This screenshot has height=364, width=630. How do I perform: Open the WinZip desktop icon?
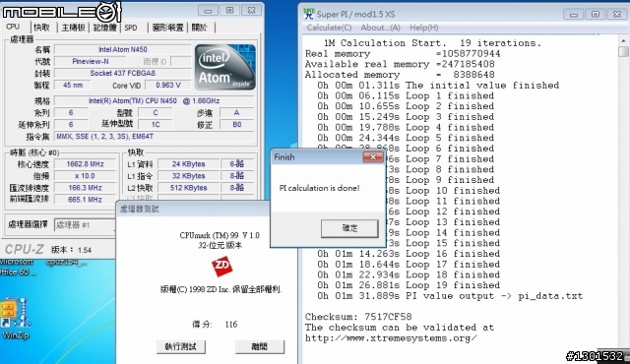point(15,317)
